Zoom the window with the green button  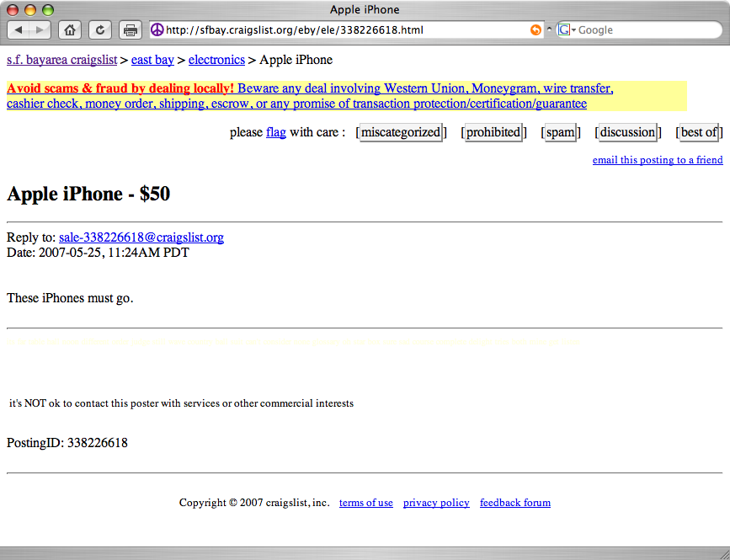click(47, 10)
